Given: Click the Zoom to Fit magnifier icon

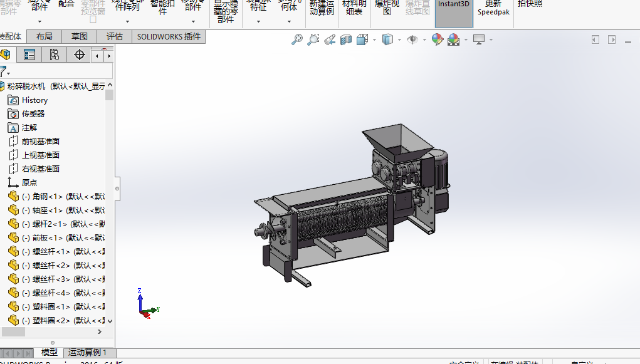Looking at the screenshot, I should [x=298, y=40].
